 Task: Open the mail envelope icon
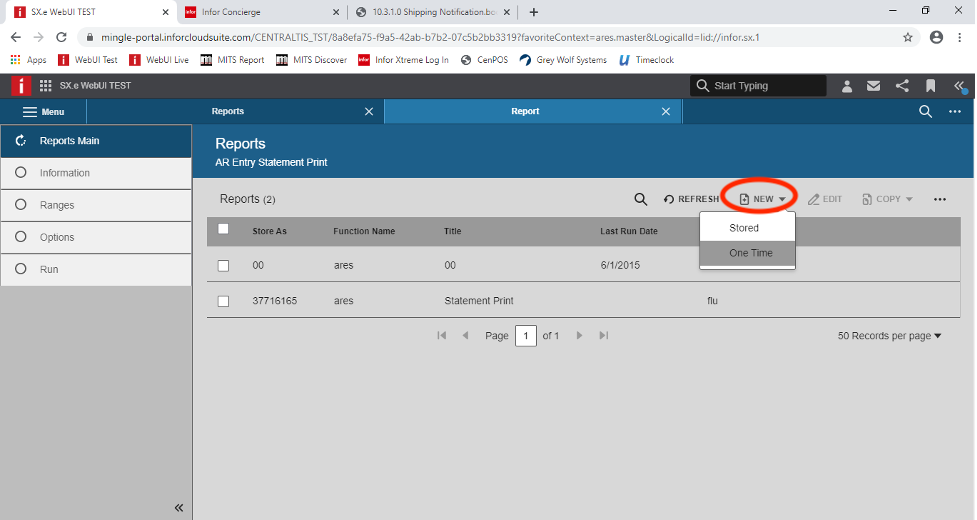pos(874,86)
